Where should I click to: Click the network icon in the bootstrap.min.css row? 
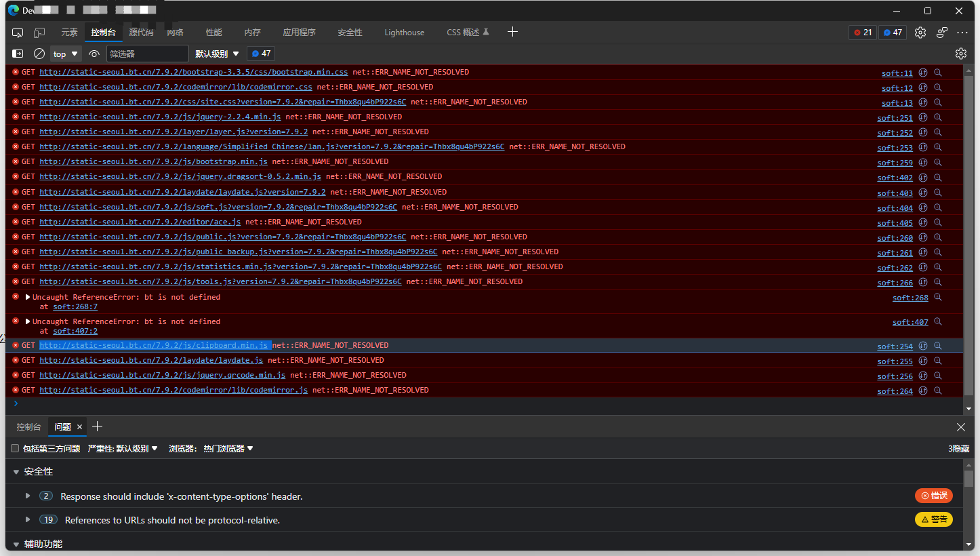coord(923,73)
